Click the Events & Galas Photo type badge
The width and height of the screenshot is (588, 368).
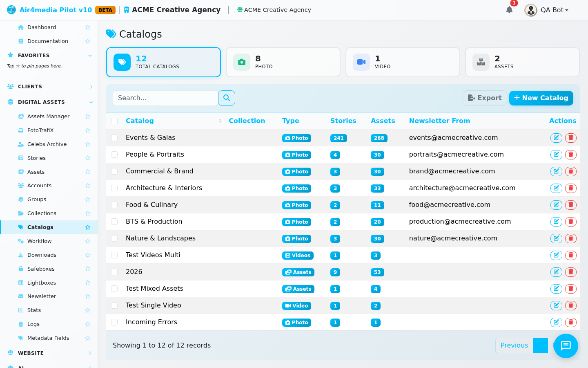coord(296,138)
